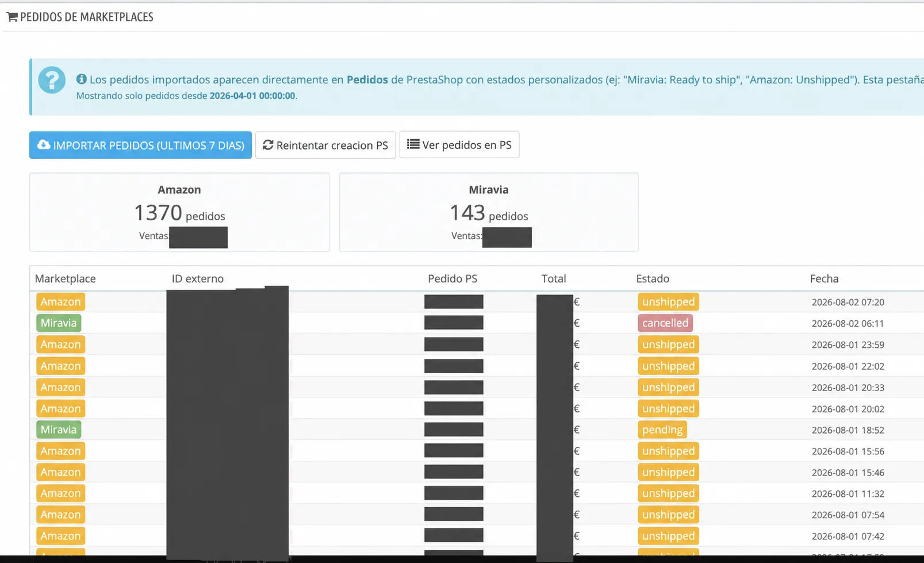Screen dimensions: 924x563
Task: Select the Amazon 1370 pedidos card
Action: tap(179, 212)
